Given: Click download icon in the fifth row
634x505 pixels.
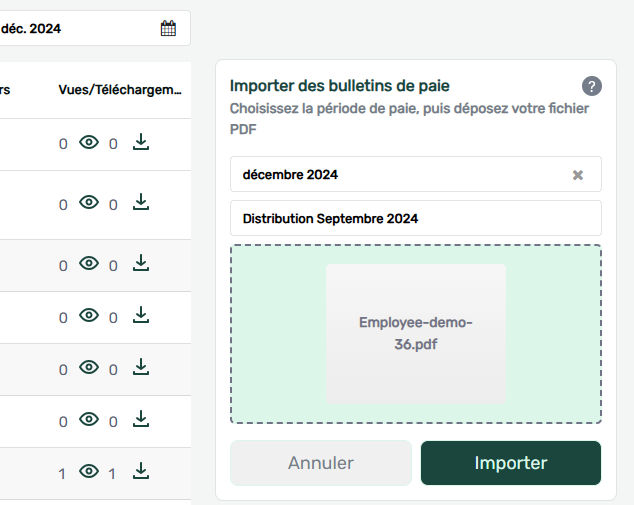Looking at the screenshot, I should [141, 368].
